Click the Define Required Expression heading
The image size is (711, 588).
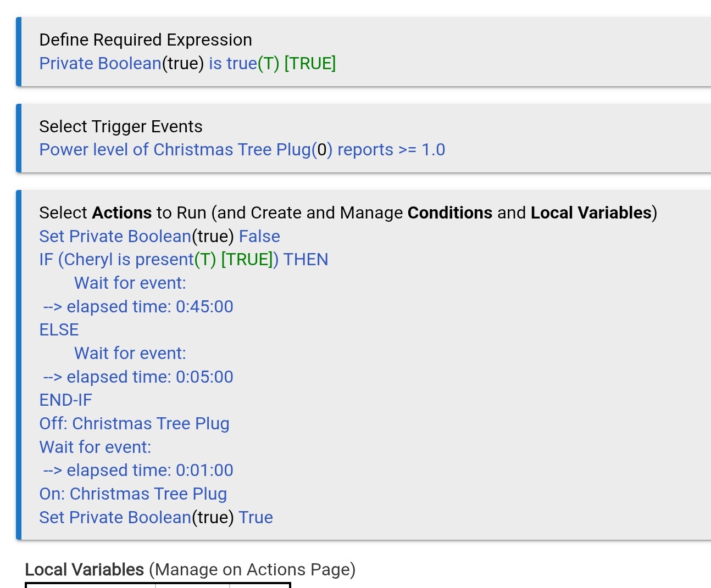(146, 40)
